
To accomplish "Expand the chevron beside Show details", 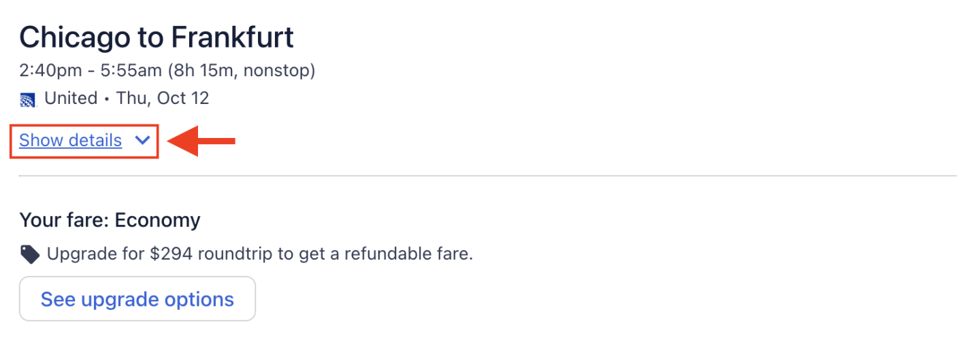I will 142,141.
